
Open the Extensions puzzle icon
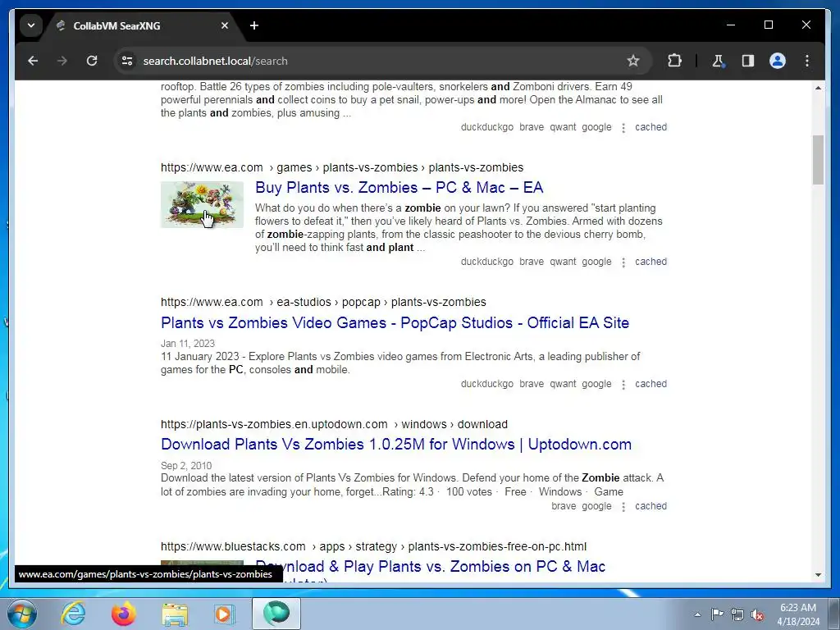(674, 61)
